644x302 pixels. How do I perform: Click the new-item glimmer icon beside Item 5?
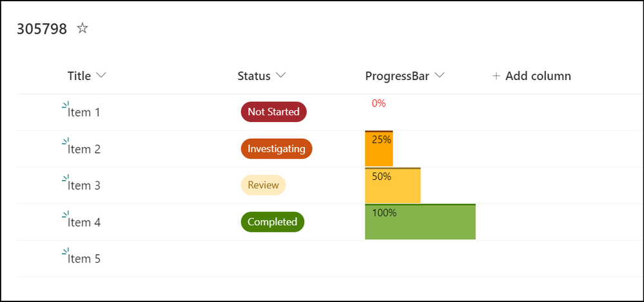click(65, 252)
